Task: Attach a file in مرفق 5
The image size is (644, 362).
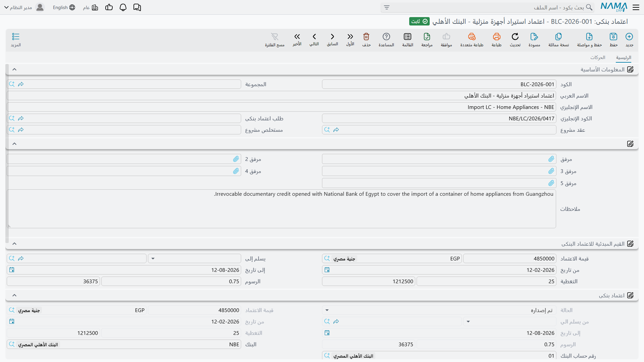Action: click(551, 183)
